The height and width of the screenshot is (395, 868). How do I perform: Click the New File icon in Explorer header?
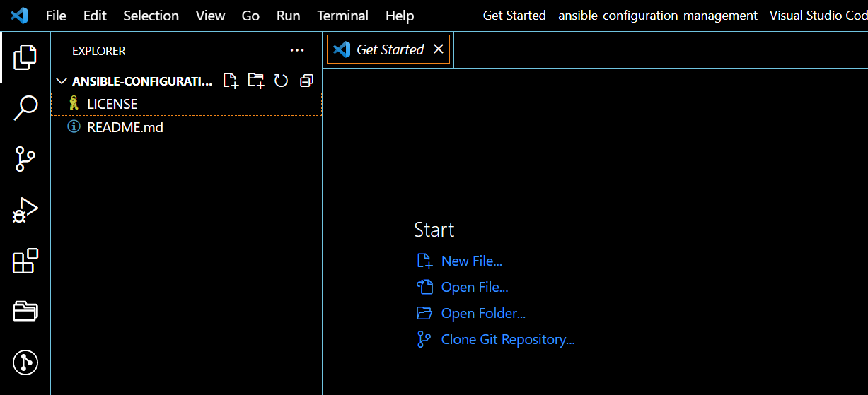point(231,81)
